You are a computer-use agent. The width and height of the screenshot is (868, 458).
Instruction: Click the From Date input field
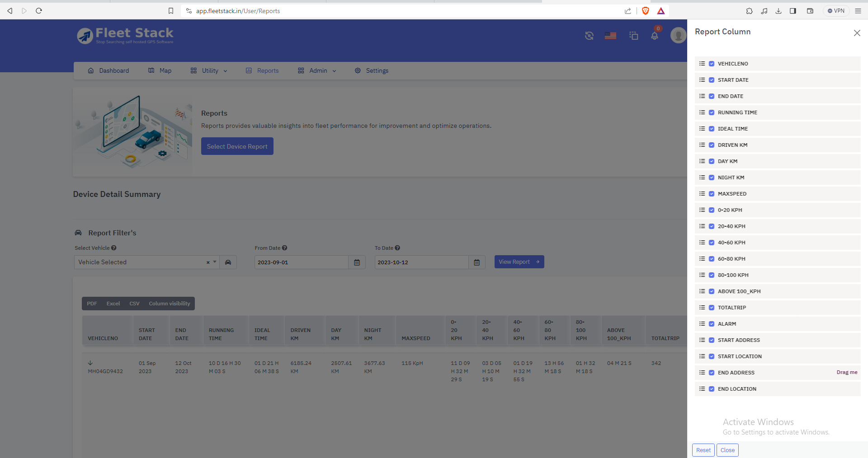pyautogui.click(x=301, y=262)
